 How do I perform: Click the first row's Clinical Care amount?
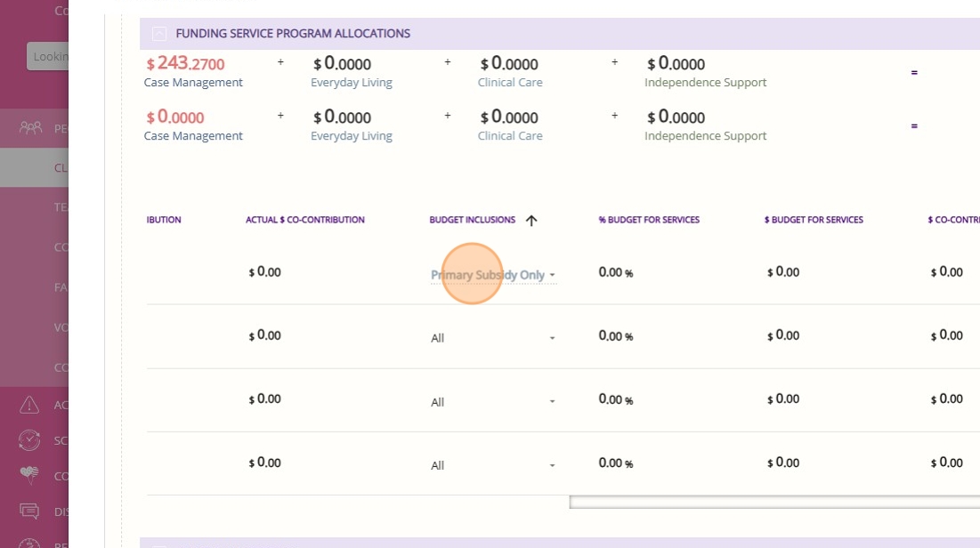point(509,64)
